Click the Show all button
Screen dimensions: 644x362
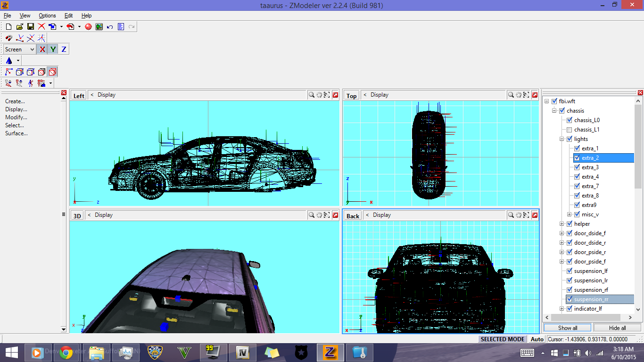[568, 328]
